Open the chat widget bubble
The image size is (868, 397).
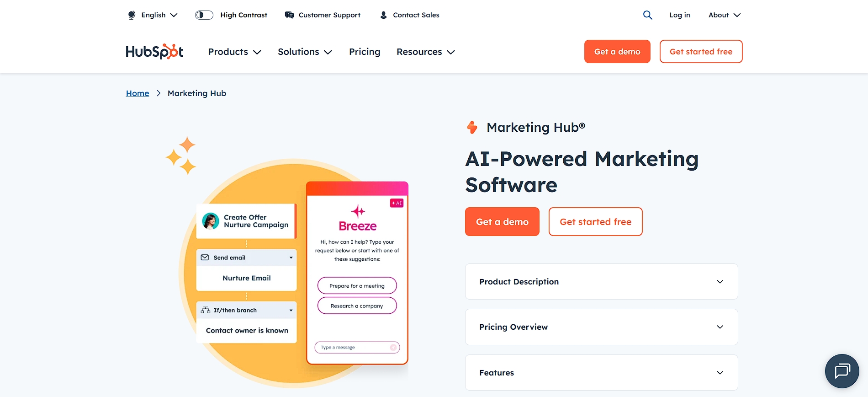pyautogui.click(x=842, y=371)
